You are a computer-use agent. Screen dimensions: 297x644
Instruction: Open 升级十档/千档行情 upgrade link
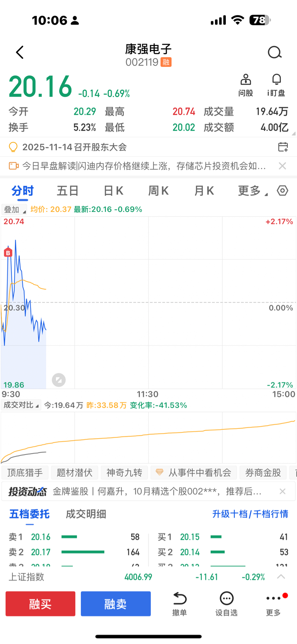click(250, 514)
